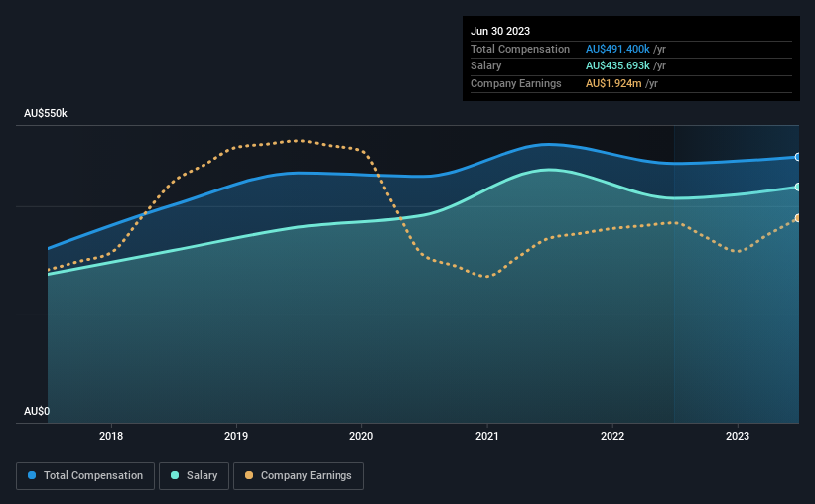Viewport: 815px width, 504px height.
Task: Select the Company Earnings endpoint marker
Action: pyautogui.click(x=798, y=218)
